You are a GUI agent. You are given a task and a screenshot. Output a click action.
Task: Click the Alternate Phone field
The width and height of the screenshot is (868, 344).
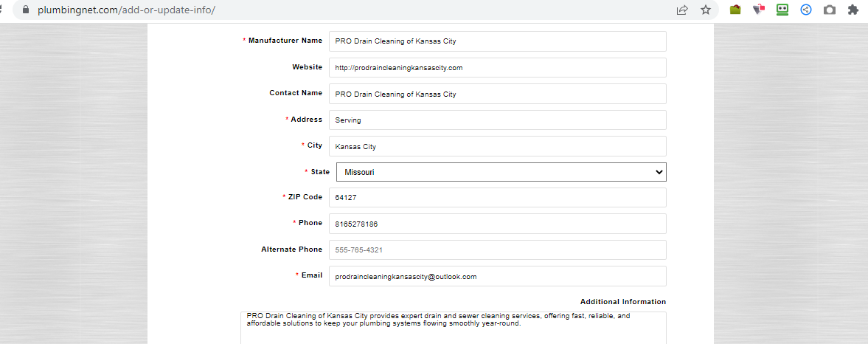pyautogui.click(x=498, y=250)
